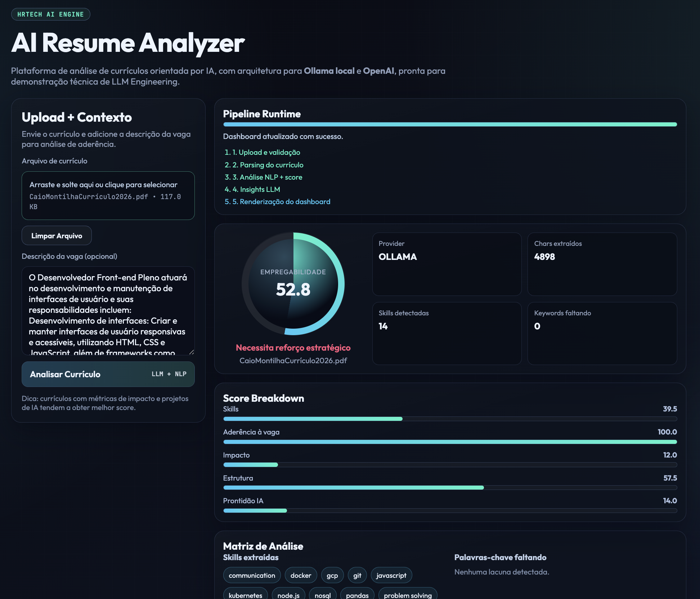The width and height of the screenshot is (700, 599).
Task: Click Limpar Arquivo button
Action: [x=57, y=235]
